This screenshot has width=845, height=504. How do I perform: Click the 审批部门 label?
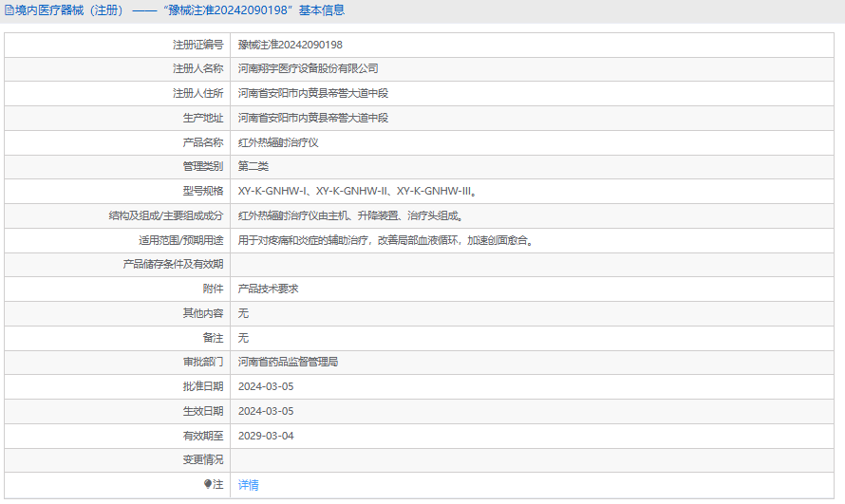202,362
